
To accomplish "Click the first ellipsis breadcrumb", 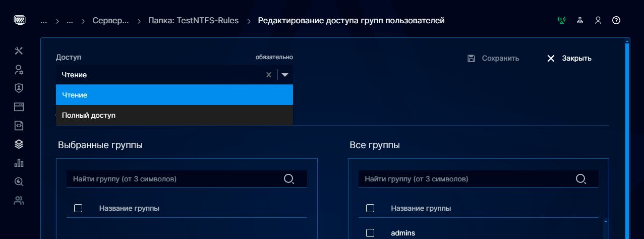I will (x=44, y=21).
